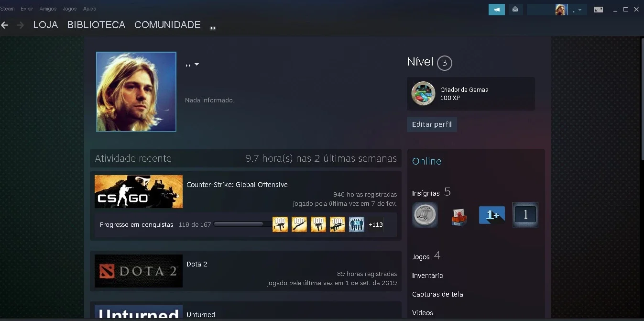Open the years of service 1 badge
Image resolution: width=644 pixels, height=321 pixels.
tap(525, 215)
